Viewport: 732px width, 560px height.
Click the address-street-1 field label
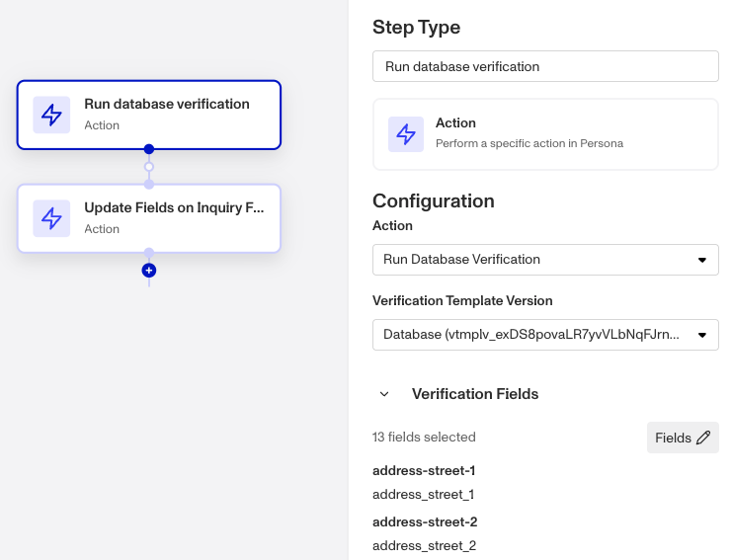tap(424, 470)
